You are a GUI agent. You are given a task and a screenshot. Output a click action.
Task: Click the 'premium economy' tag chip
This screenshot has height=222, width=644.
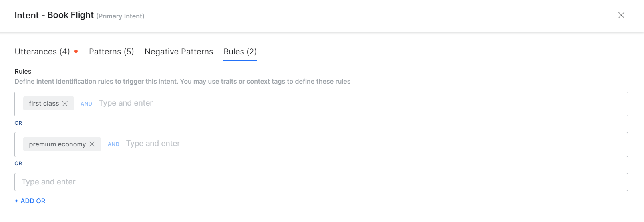click(57, 144)
